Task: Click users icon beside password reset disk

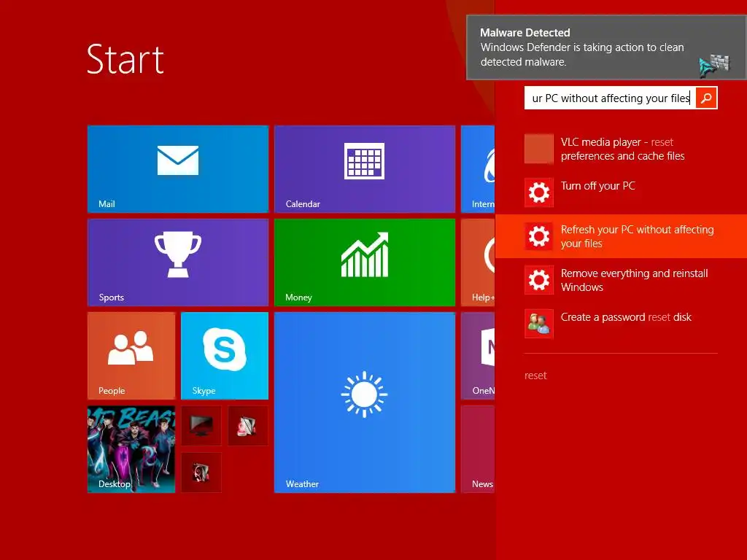Action: point(539,324)
